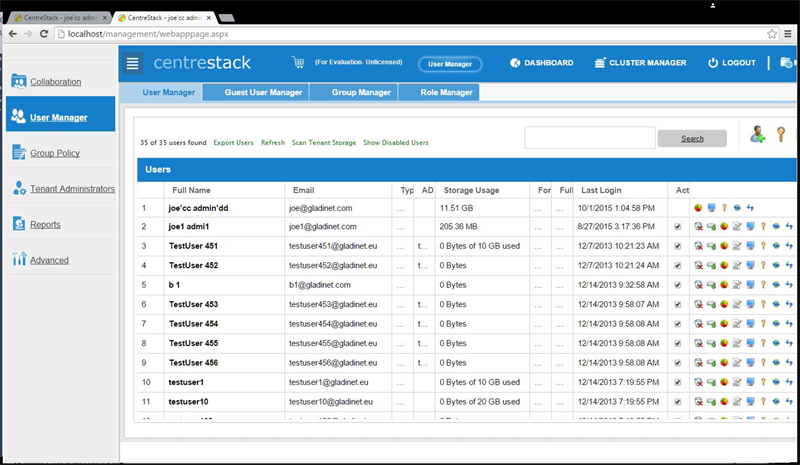800x465 pixels.
Task: Click the eye icon for b 1 row
Action: pyautogui.click(x=776, y=285)
